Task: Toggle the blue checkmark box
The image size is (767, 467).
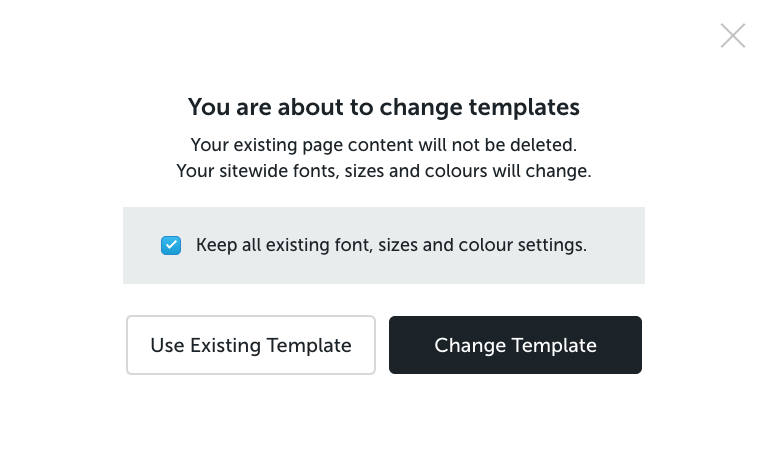Action: (x=171, y=245)
